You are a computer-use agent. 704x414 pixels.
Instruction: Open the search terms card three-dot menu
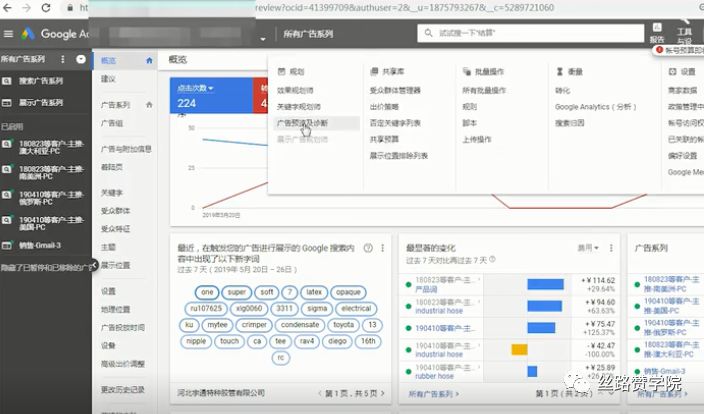coord(383,248)
